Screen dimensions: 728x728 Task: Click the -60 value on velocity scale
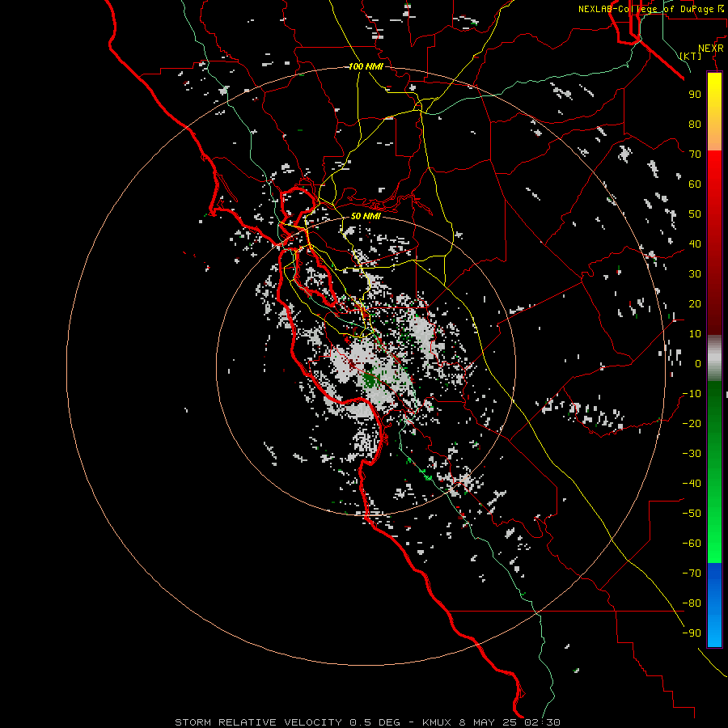coord(692,544)
